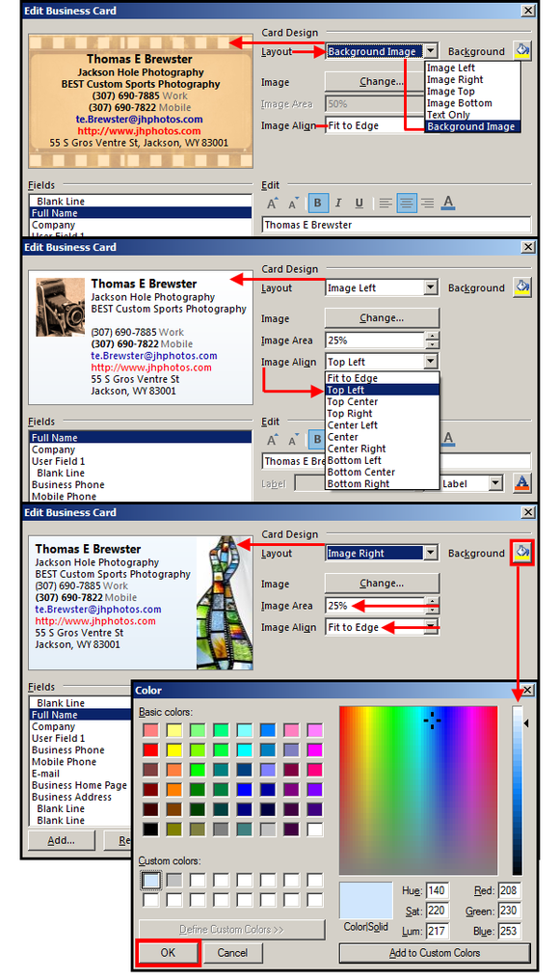Select Top Center in Image Align list
The height and width of the screenshot is (980, 559).
tap(383, 402)
